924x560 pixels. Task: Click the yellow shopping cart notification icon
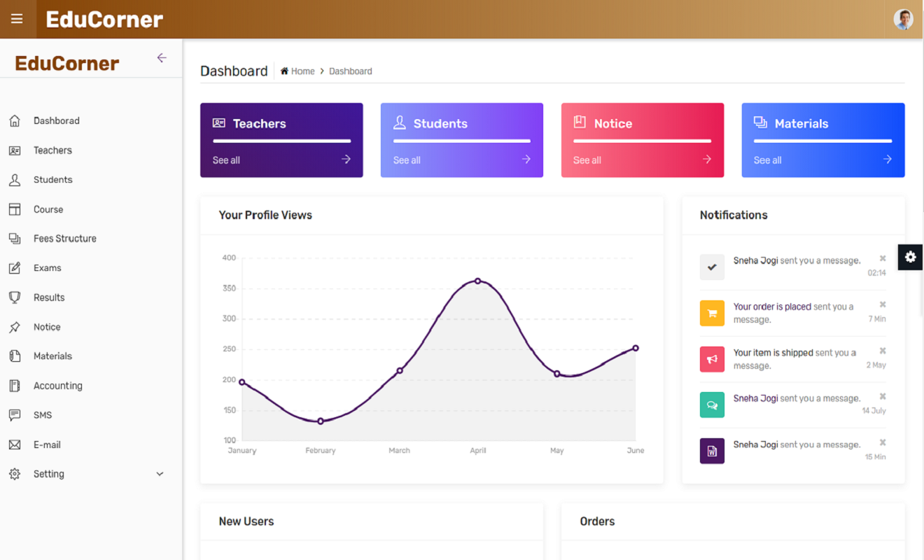click(712, 314)
